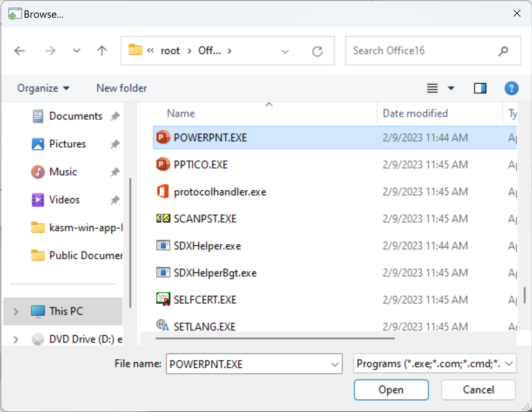Click the SETLANG.EXE language icon
Viewport: 532px width, 412px height.
[x=162, y=326]
